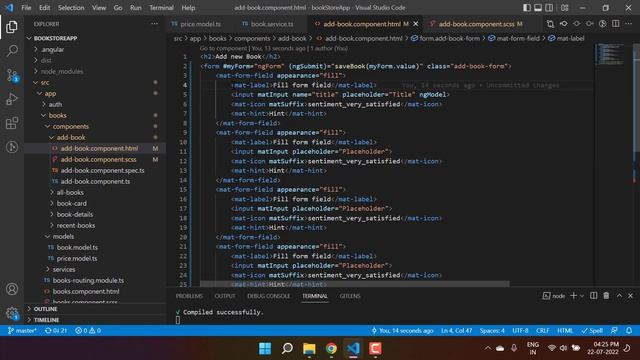Click the horizontal editor scrollbar
Viewport: 640px width, 360px height.
[x=354, y=283]
